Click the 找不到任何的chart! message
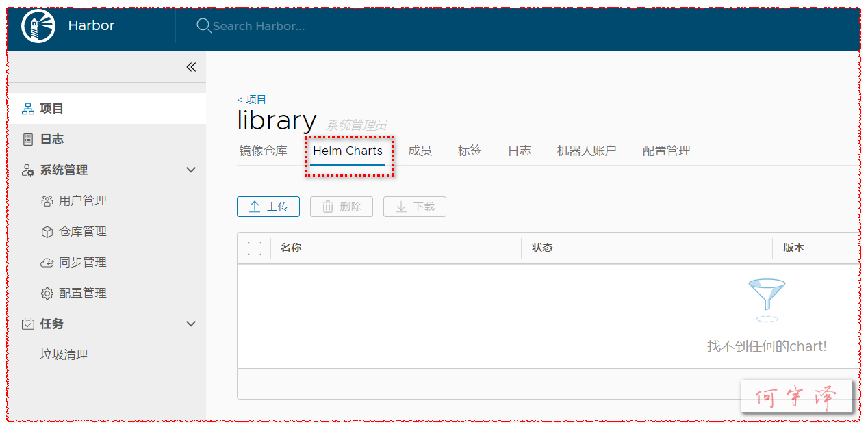This screenshot has height=429, width=868. coord(767,347)
